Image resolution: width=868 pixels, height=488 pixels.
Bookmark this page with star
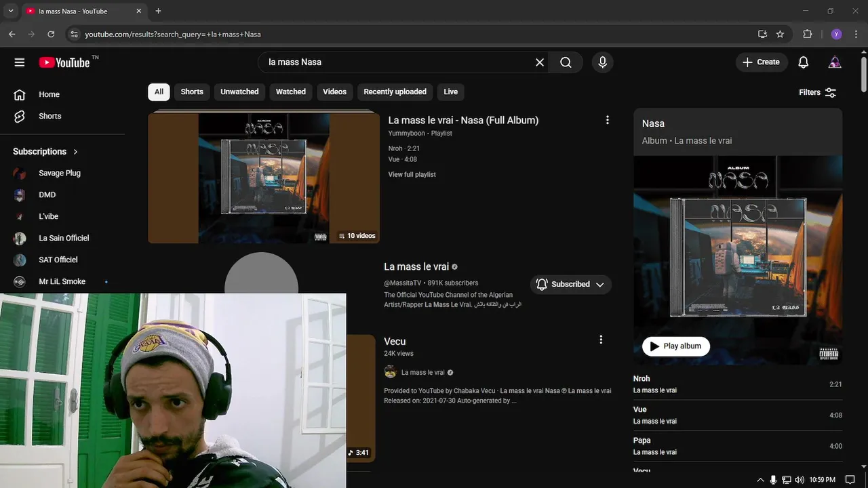click(780, 34)
